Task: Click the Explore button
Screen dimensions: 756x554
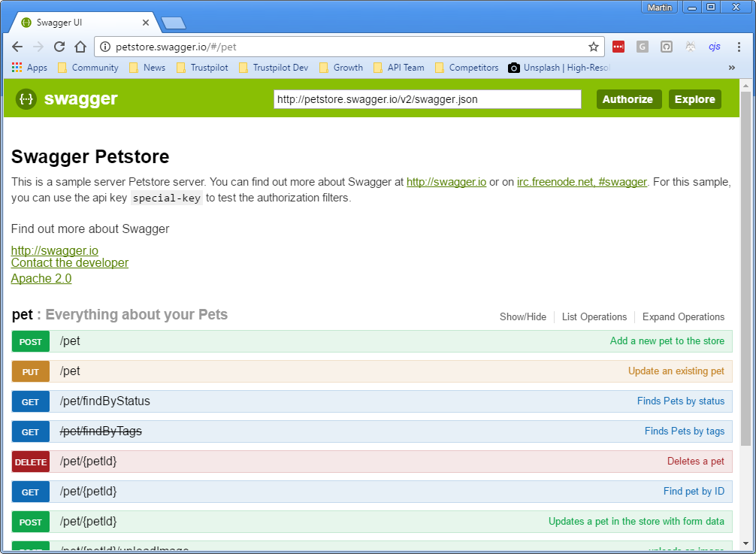Action: click(695, 99)
